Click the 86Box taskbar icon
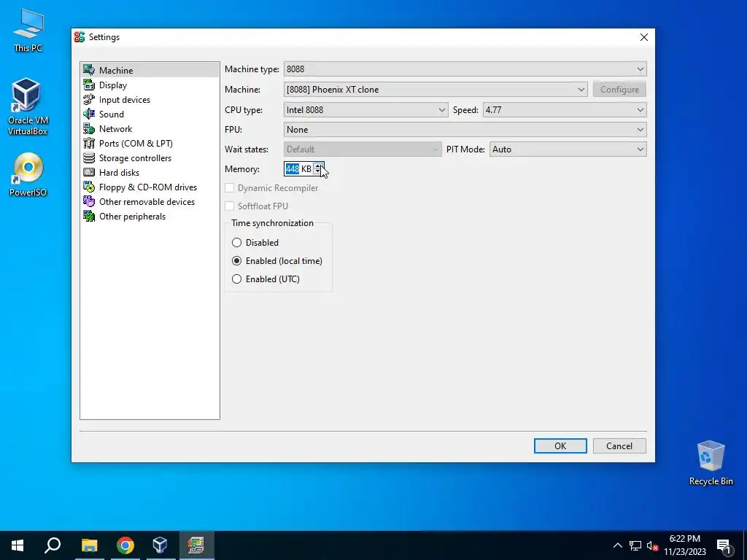Screen dimensions: 747x560 196,545
